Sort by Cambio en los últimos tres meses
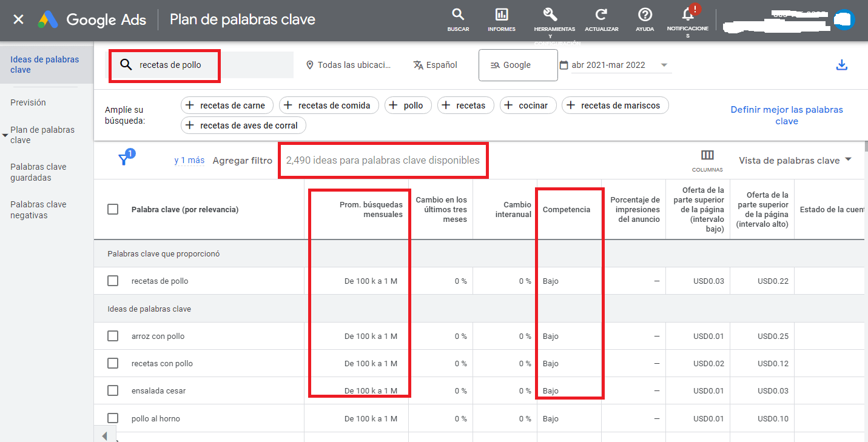 click(441, 209)
